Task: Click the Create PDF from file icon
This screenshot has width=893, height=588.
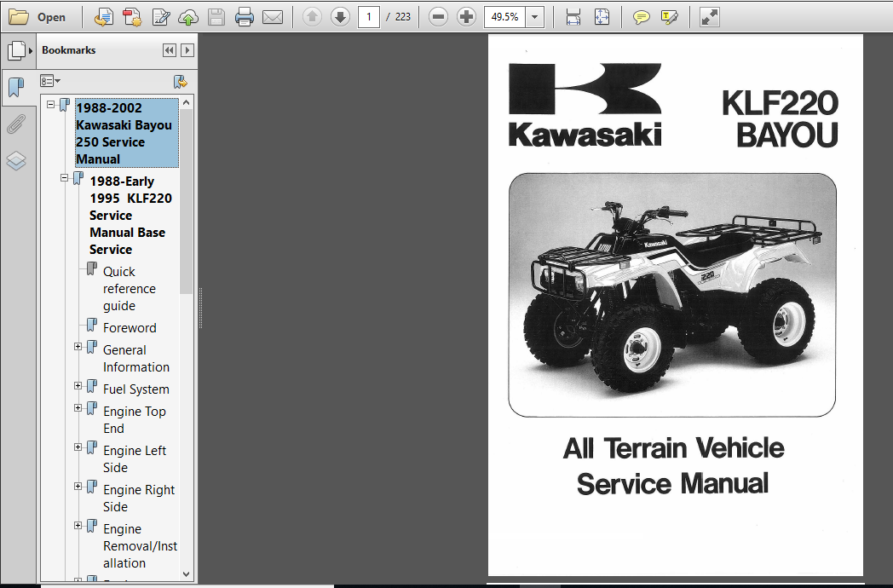Action: (x=103, y=17)
